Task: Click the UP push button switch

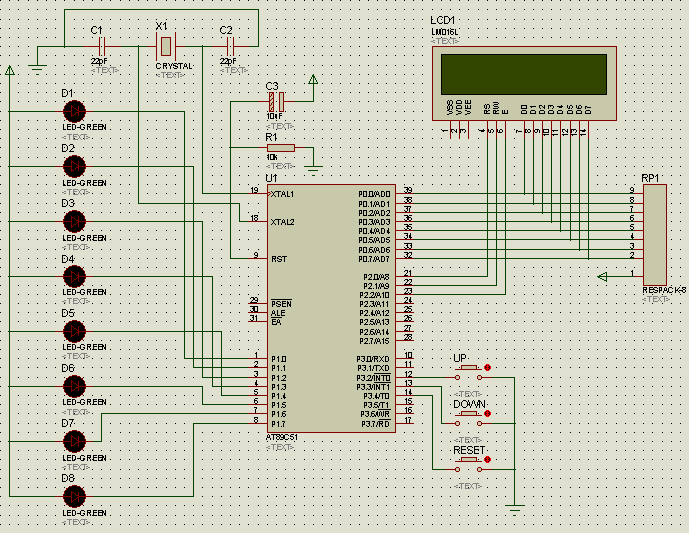Action: coord(468,373)
